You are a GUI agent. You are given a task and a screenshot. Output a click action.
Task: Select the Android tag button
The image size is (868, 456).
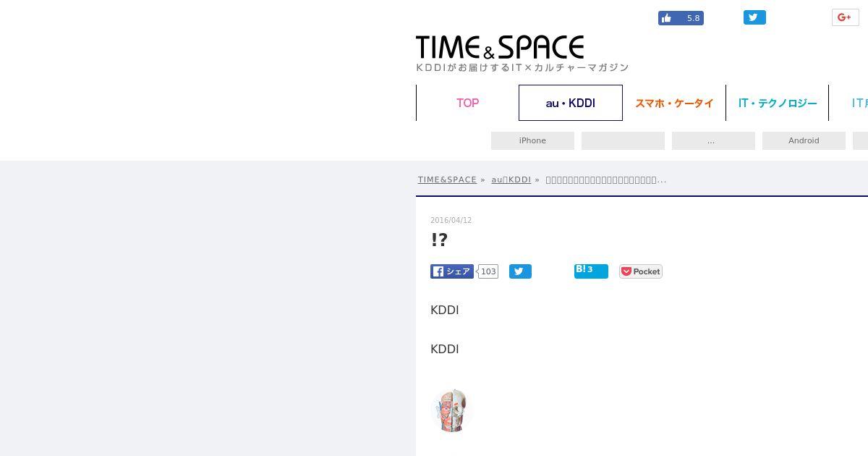point(804,140)
